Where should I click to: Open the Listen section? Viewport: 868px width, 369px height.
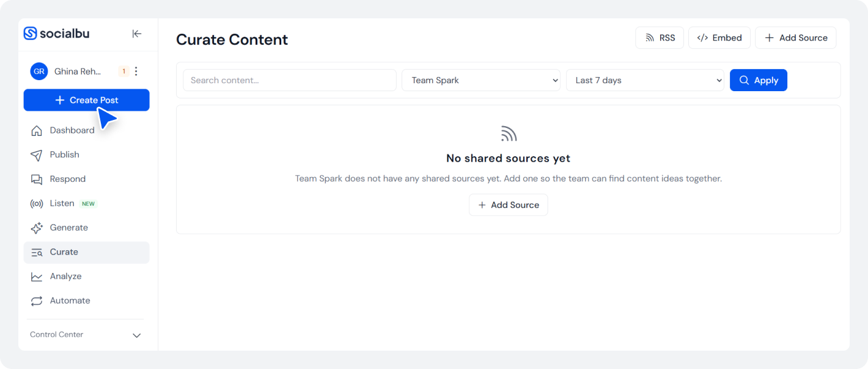tap(86, 203)
